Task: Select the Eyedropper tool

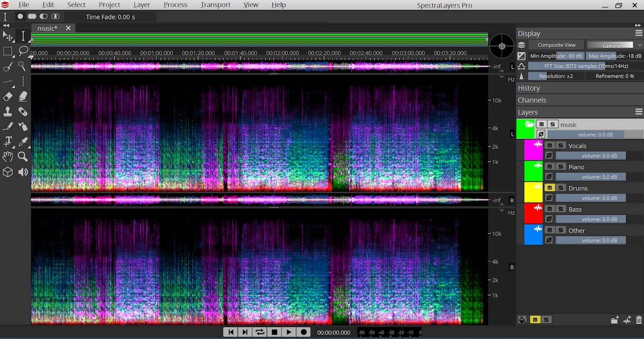Action: coord(23,142)
